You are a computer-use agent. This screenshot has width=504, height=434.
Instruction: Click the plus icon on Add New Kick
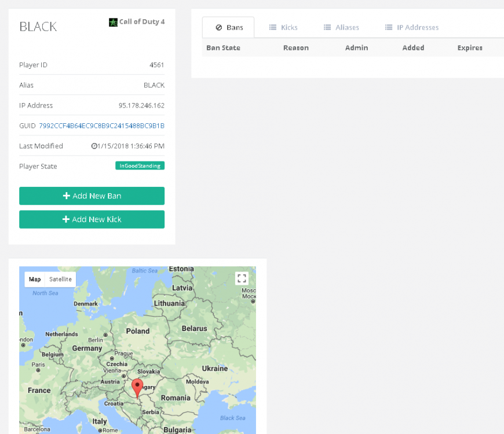[x=66, y=219]
